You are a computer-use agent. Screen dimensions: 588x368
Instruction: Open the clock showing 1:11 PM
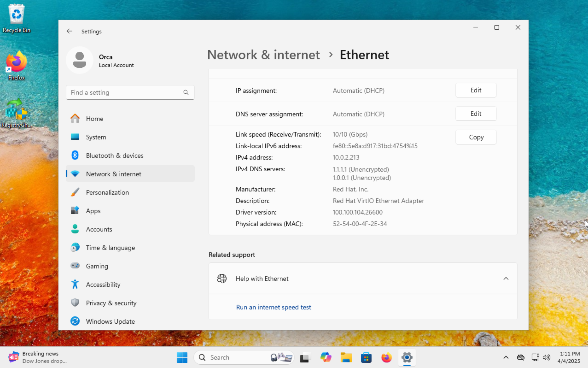568,357
